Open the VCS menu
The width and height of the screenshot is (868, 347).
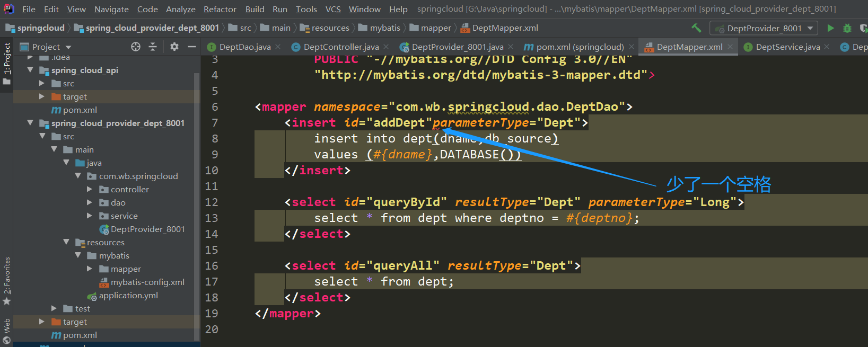tap(333, 9)
